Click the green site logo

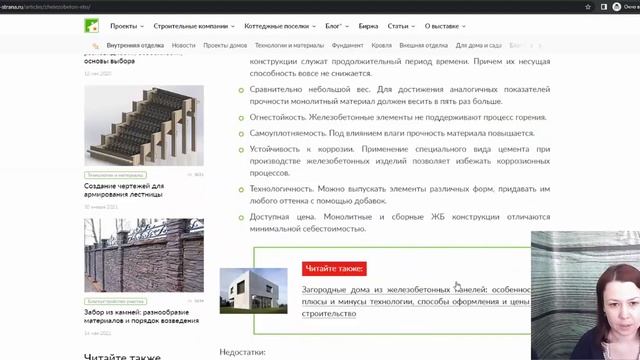(x=91, y=26)
